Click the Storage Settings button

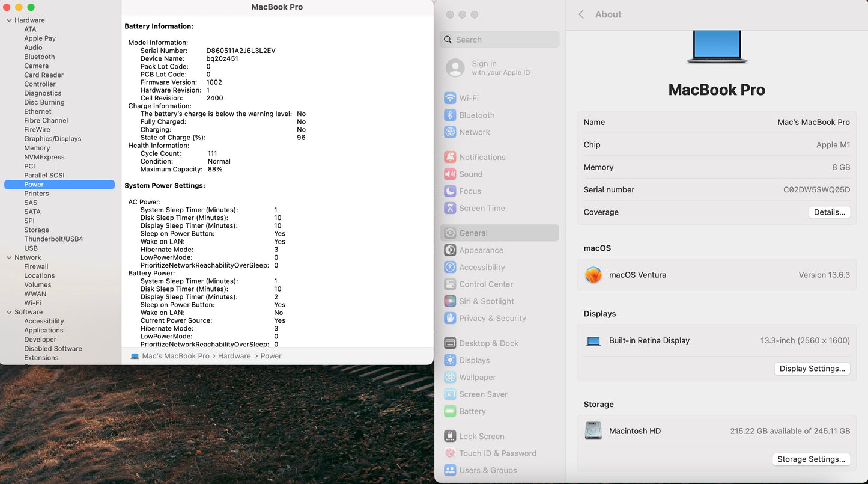coord(810,459)
